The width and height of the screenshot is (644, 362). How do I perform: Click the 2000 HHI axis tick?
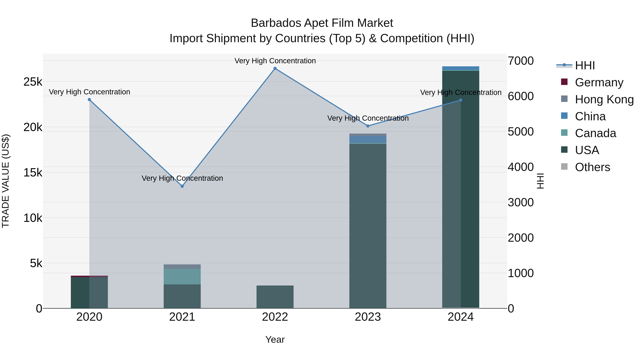[x=521, y=238]
